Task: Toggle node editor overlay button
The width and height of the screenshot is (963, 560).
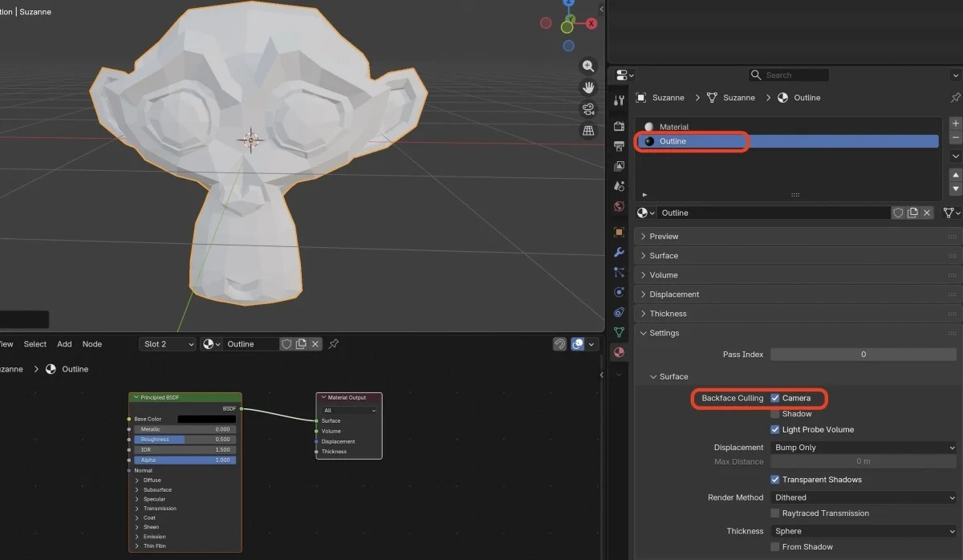Action: (x=577, y=344)
